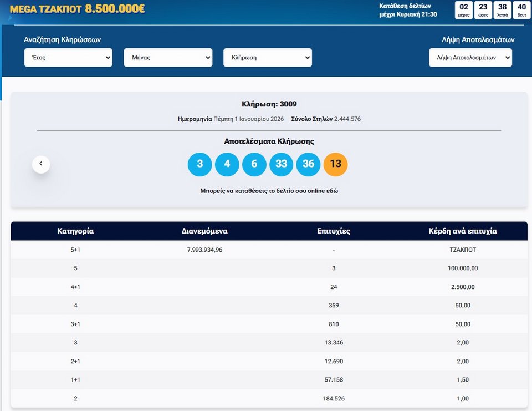The width and height of the screenshot is (532, 411).
Task: Click the countdown days box showing 02
Action: tap(464, 10)
